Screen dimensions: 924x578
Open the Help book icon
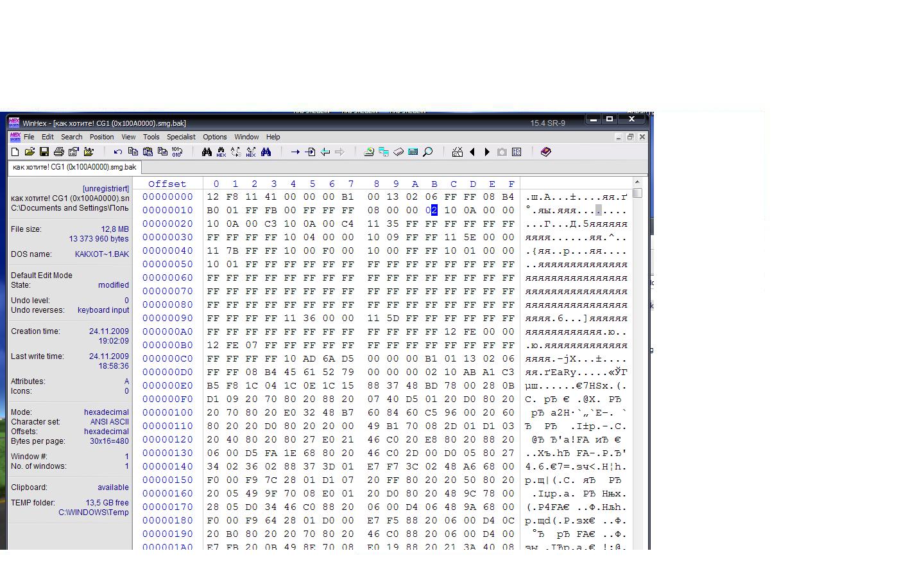pos(546,152)
